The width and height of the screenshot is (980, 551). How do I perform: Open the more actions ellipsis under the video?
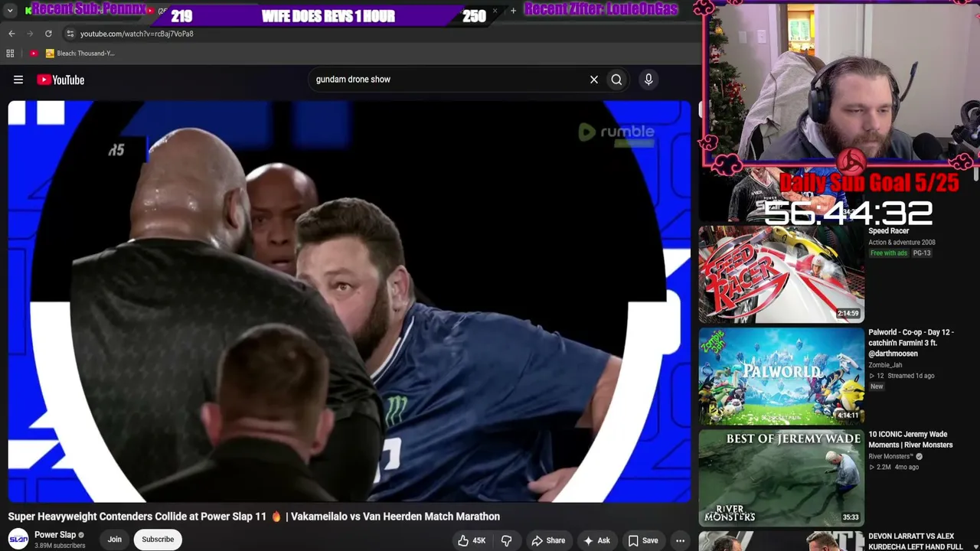pyautogui.click(x=680, y=541)
